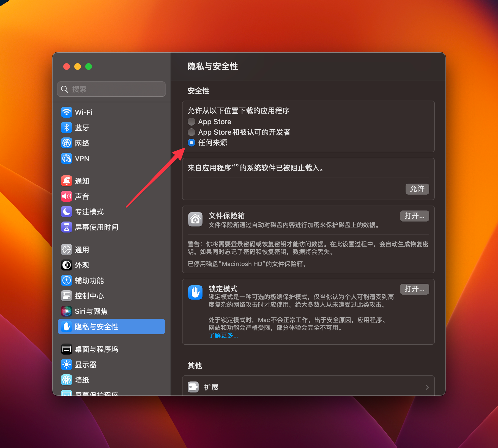
Task: Choose App Store 和被认可的开发者 option
Action: tap(191, 132)
